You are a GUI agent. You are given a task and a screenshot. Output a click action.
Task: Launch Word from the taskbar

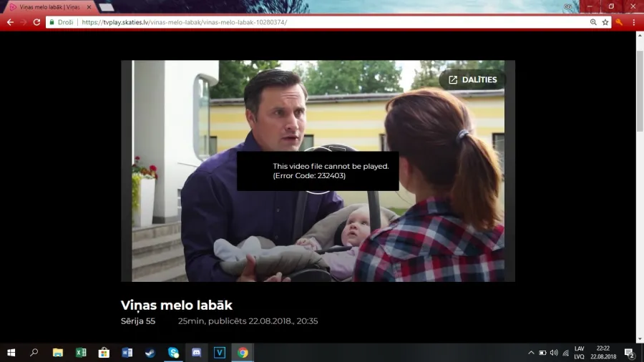click(x=127, y=353)
